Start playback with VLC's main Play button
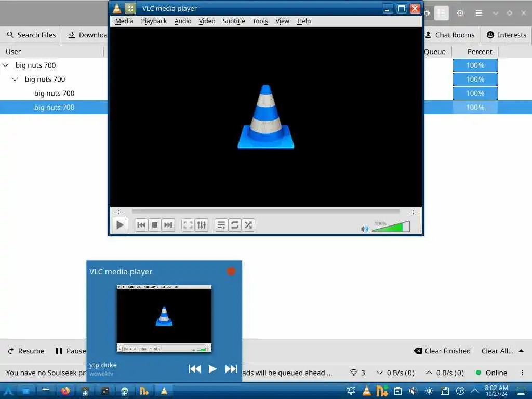Screen dimensions: 532x399 click(120, 225)
